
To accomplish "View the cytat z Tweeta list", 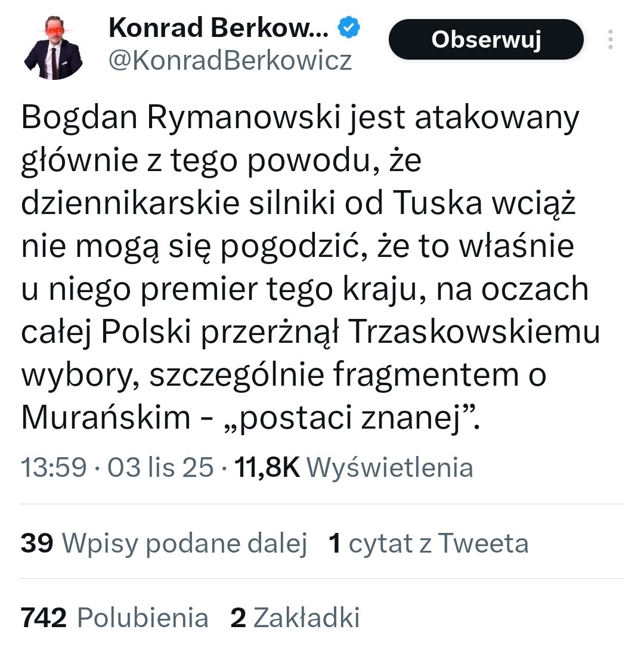I will point(438,543).
